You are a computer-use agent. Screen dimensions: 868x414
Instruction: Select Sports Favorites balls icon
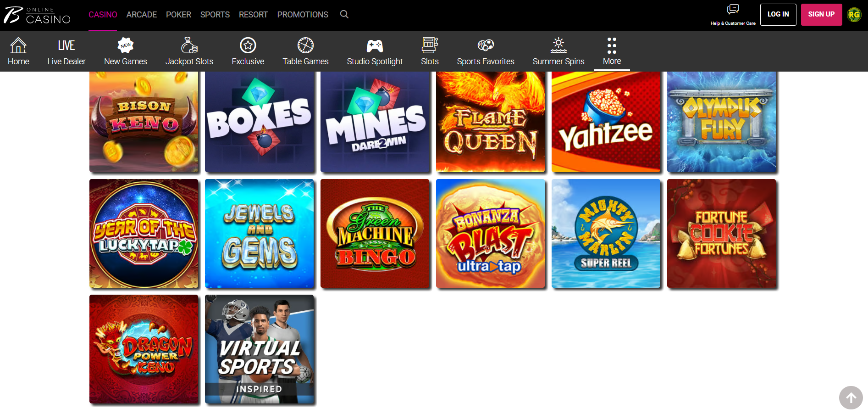[x=486, y=45]
